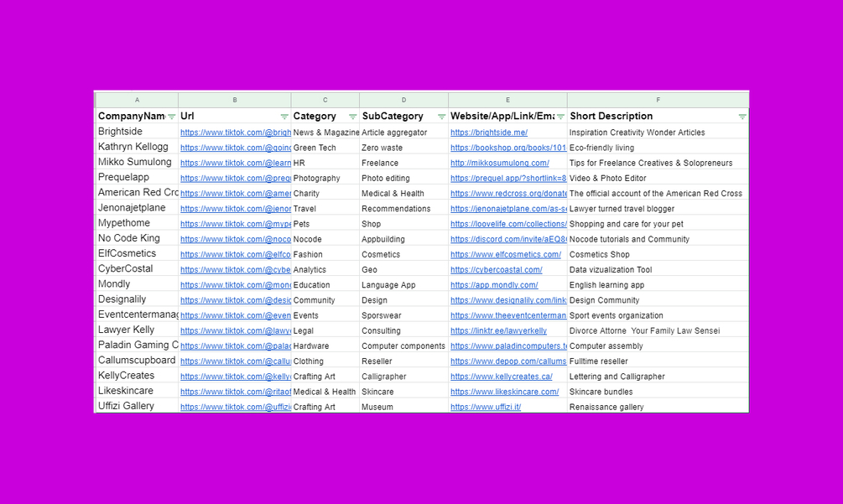Image resolution: width=843 pixels, height=504 pixels.
Task: Open the discord.com invite link
Action: (508, 239)
